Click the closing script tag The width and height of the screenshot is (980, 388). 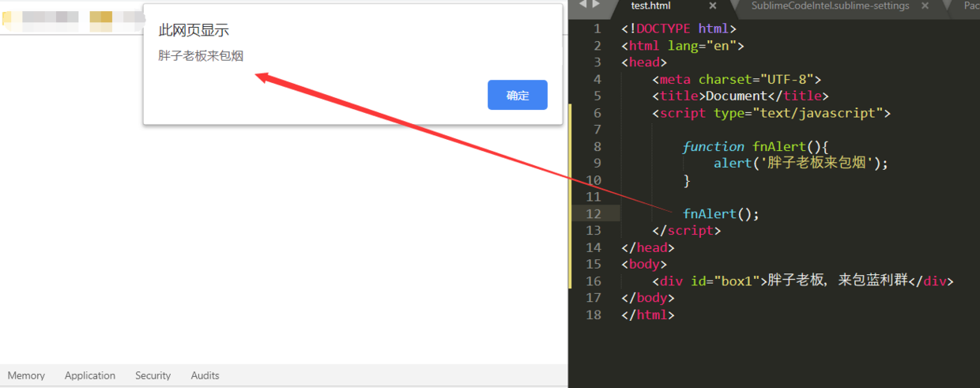(x=687, y=231)
